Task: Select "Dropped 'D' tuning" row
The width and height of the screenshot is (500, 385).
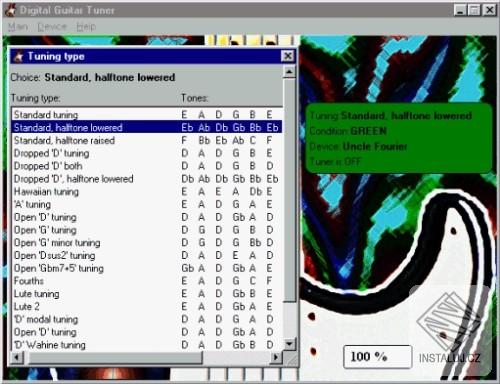Action: [x=147, y=153]
